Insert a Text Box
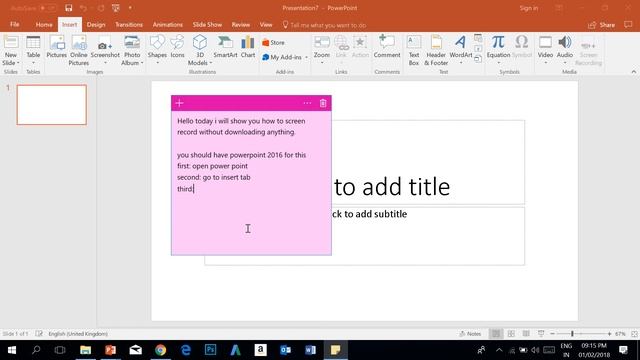This screenshot has width=640, height=360. (x=414, y=50)
